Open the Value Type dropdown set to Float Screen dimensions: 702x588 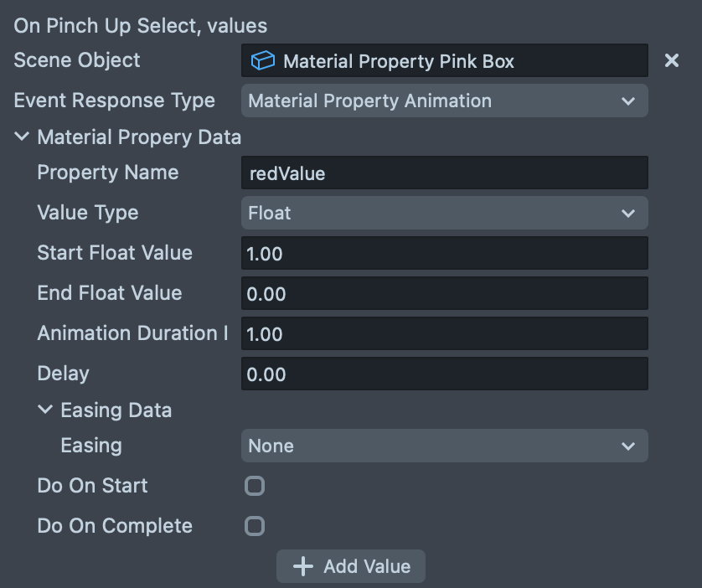tap(444, 213)
